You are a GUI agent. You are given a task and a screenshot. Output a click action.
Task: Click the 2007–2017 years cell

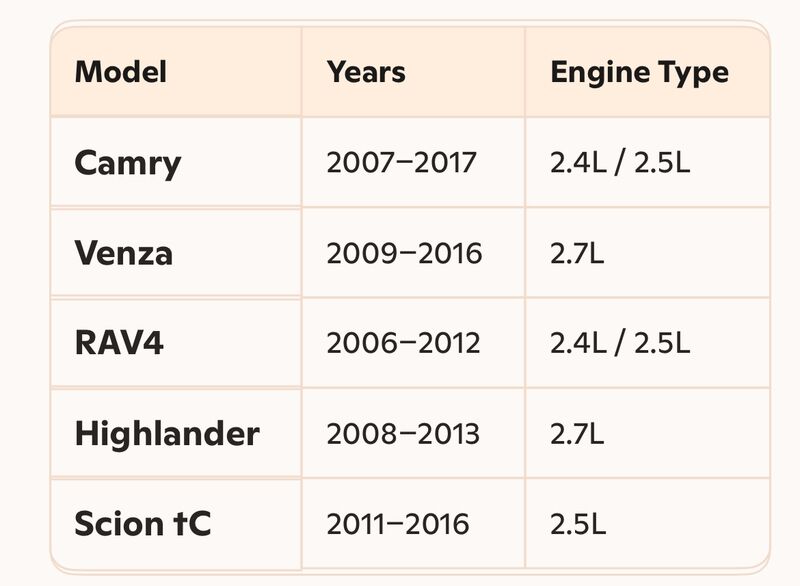pos(402,162)
